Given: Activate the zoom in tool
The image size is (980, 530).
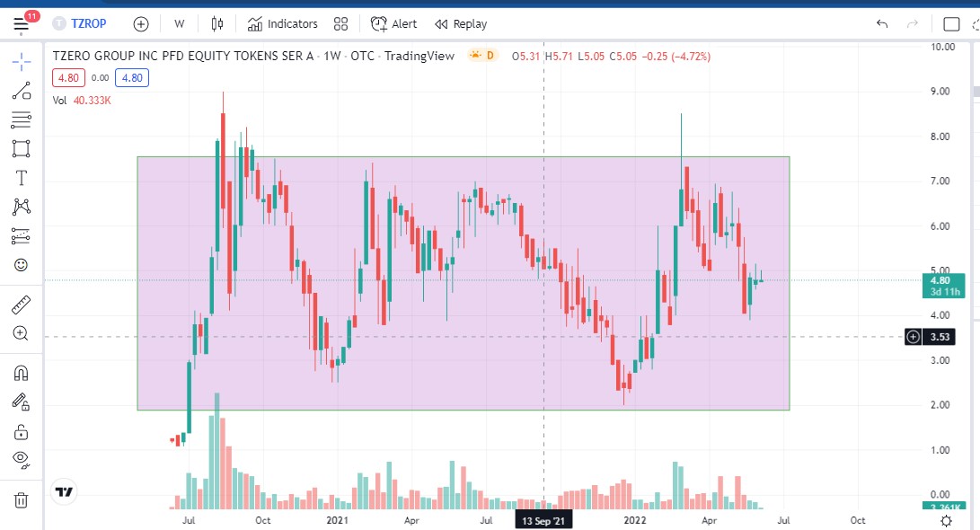Looking at the screenshot, I should (22, 334).
